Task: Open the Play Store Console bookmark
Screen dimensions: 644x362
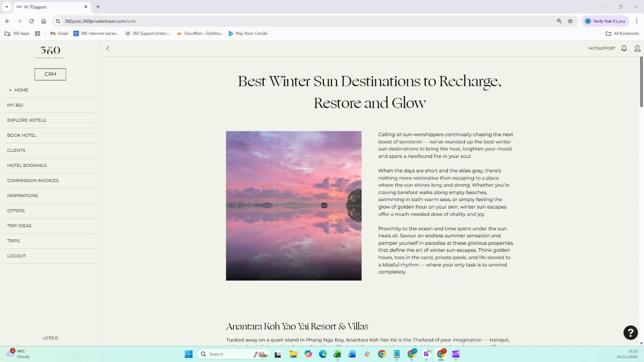Action: [x=248, y=34]
